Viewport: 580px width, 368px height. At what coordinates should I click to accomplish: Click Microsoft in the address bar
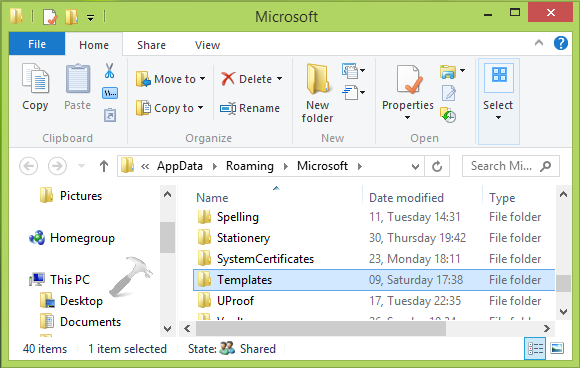[x=322, y=166]
